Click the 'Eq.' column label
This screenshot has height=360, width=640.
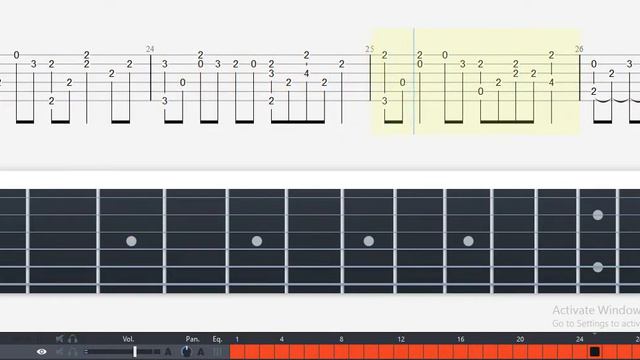coord(217,339)
